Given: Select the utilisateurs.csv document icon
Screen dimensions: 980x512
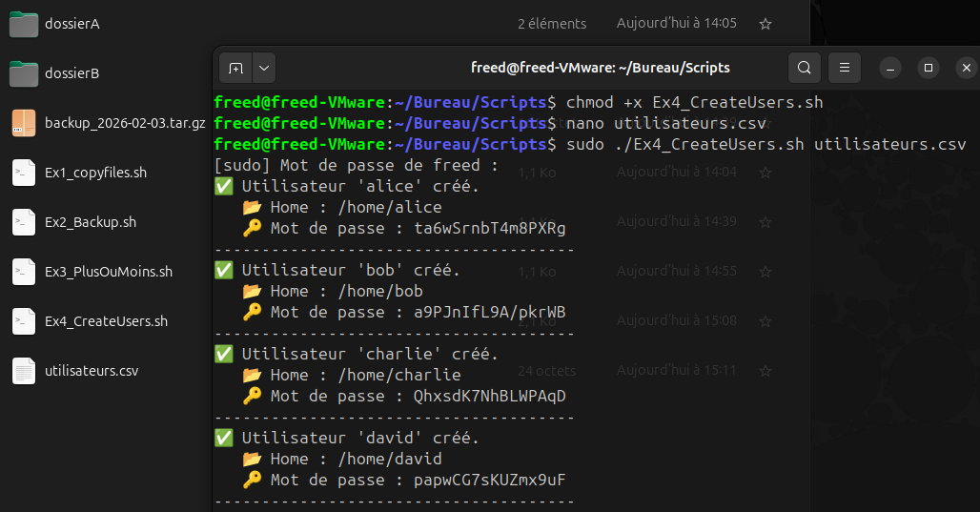Looking at the screenshot, I should (24, 371).
